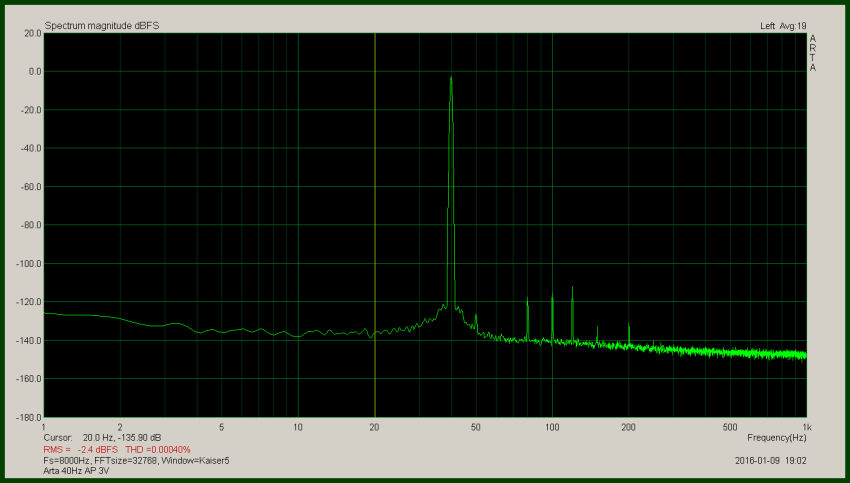Click the '5' x-axis frequency label

(221, 427)
